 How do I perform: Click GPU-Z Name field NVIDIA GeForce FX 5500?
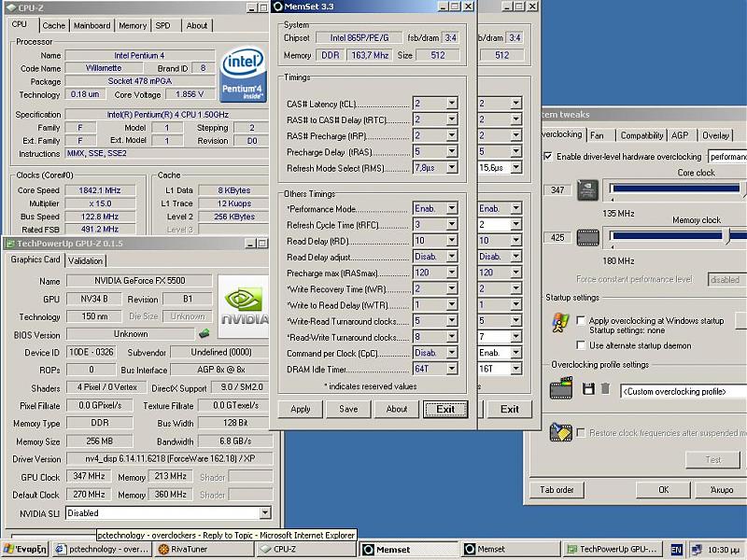click(139, 281)
